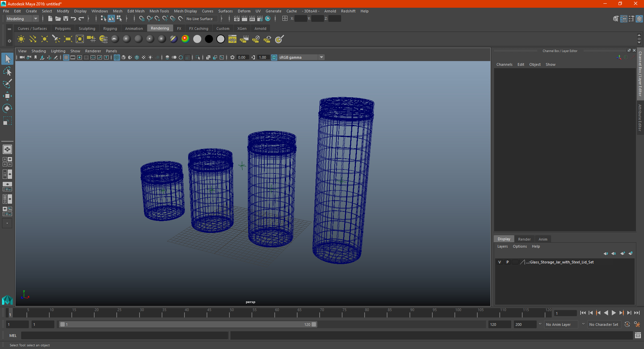Activate the Rotate tool
This screenshot has width=644, height=349.
[7, 108]
